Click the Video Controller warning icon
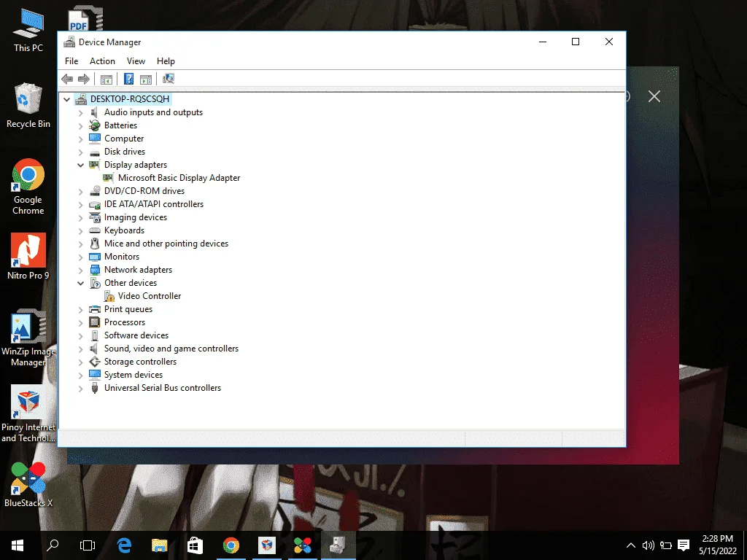 click(109, 296)
